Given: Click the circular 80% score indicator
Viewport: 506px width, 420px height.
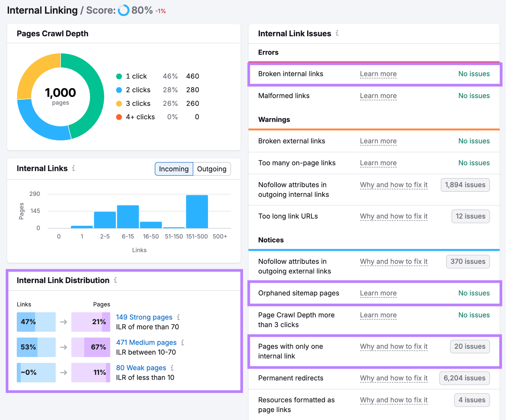Looking at the screenshot, I should pos(123,10).
